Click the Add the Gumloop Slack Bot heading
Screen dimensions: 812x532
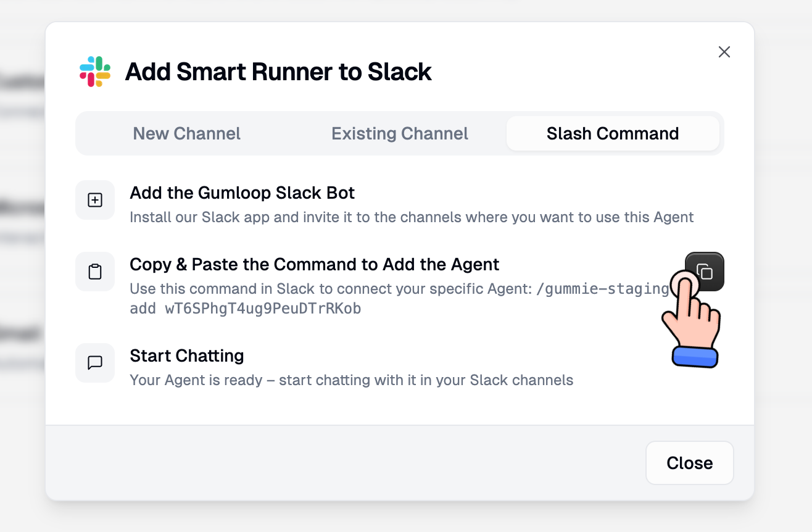pos(242,193)
